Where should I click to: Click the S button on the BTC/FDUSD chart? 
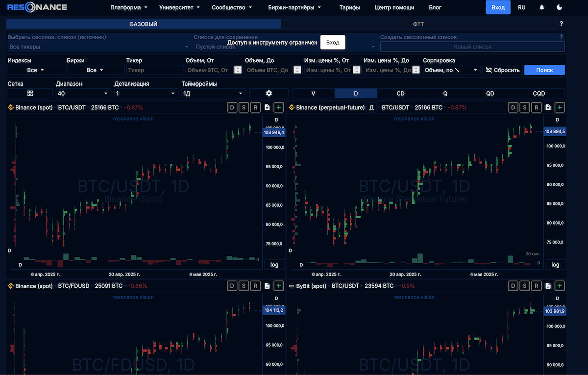pyautogui.click(x=244, y=286)
